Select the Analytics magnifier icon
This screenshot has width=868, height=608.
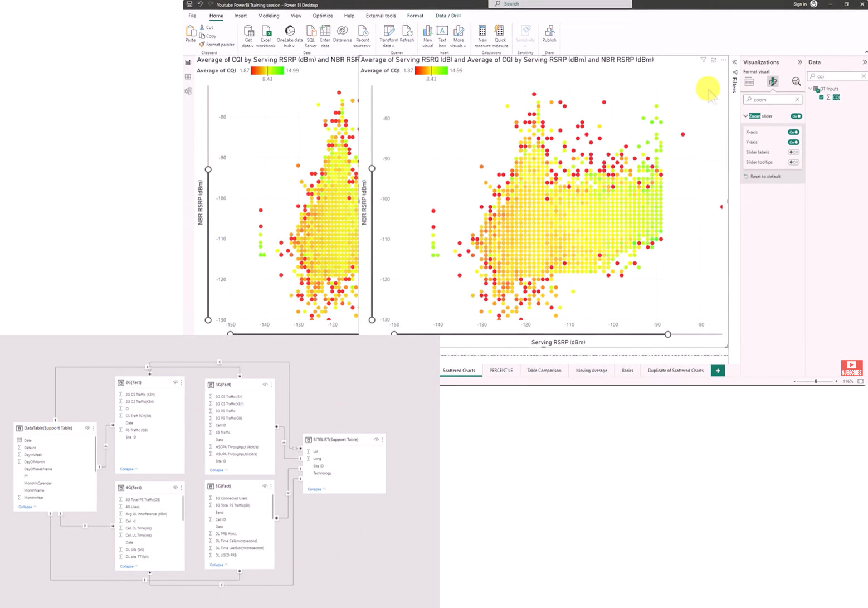(x=796, y=82)
